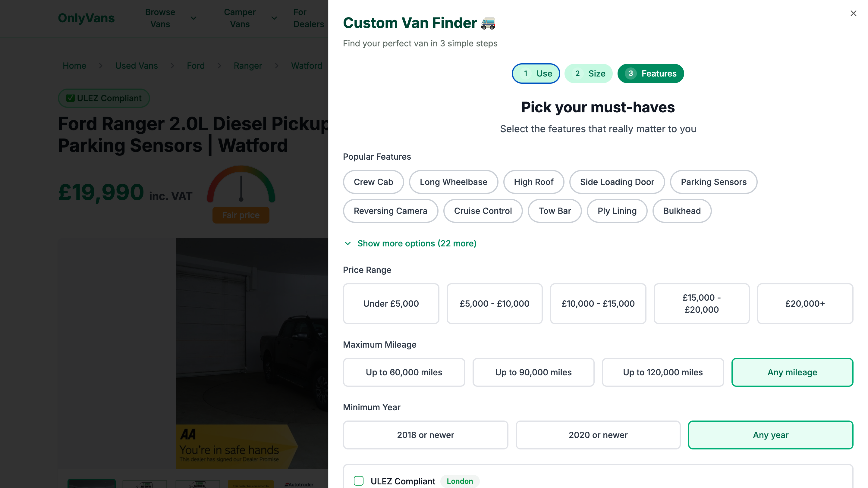Viewport: 868px width, 488px height.
Task: Expand Show more options (22 more)
Action: point(417,243)
